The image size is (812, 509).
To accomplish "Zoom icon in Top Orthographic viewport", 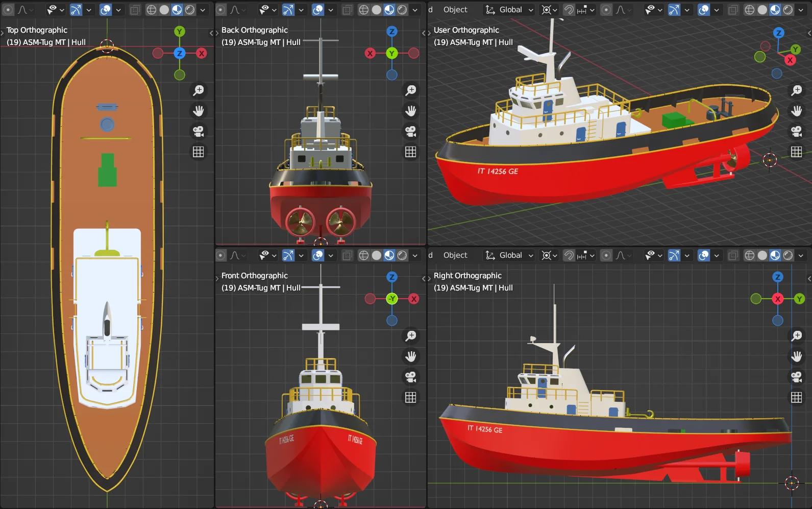I will [198, 90].
